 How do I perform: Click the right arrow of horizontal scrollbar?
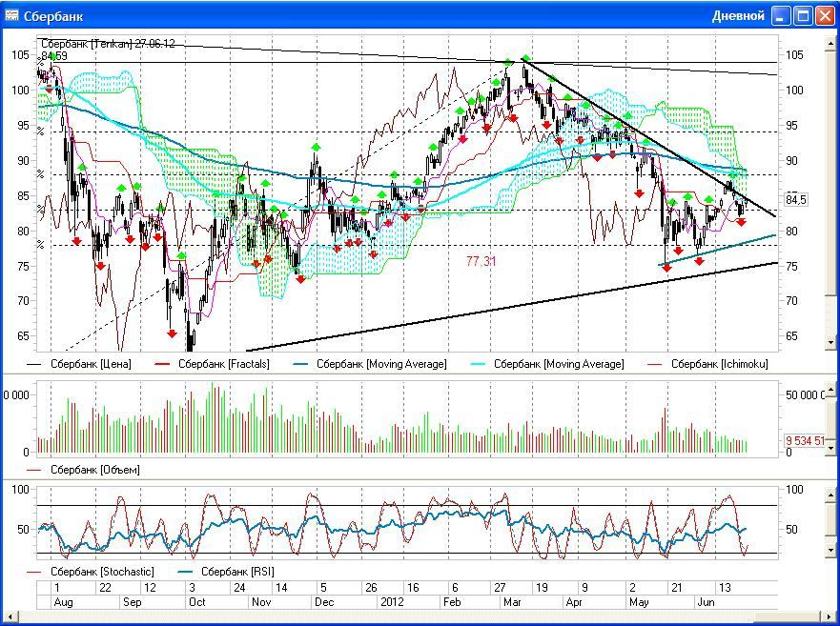coord(830,616)
